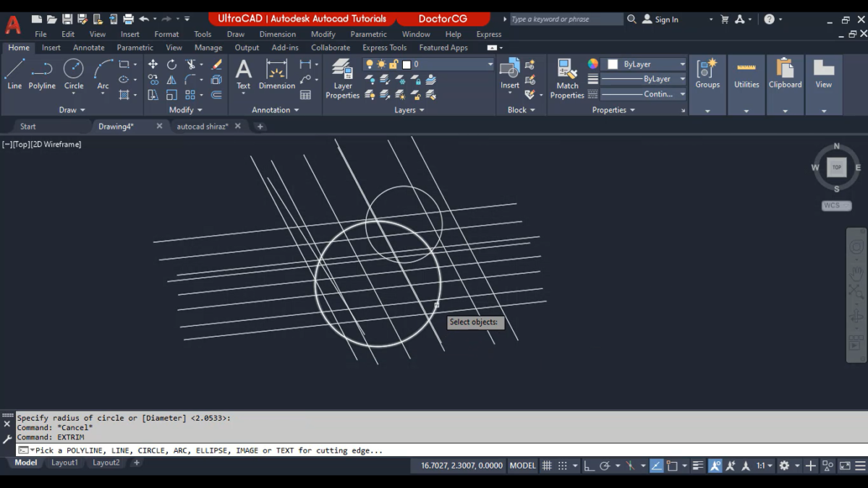Click the MODEL button in status bar
The width and height of the screenshot is (868, 488).
point(523,466)
